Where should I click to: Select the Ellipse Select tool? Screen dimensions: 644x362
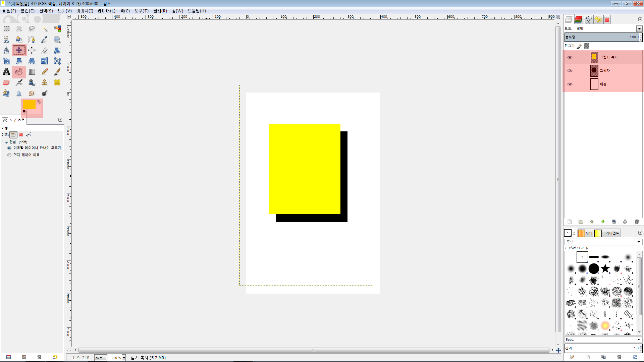(19, 29)
